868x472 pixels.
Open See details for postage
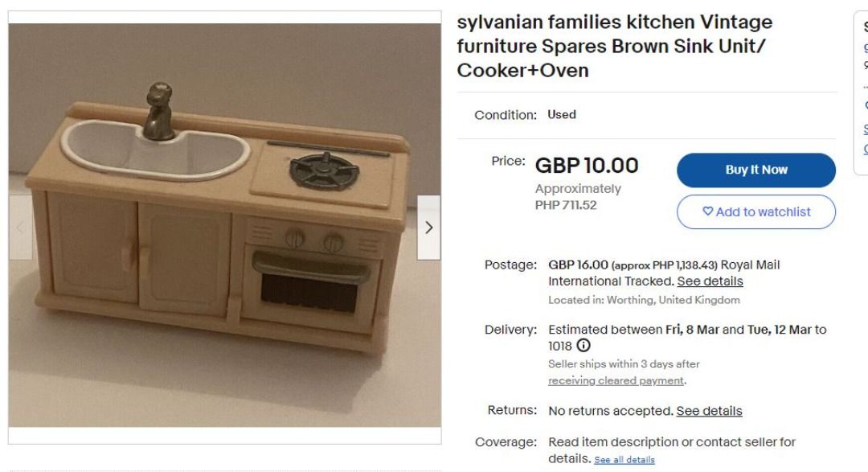pos(710,281)
